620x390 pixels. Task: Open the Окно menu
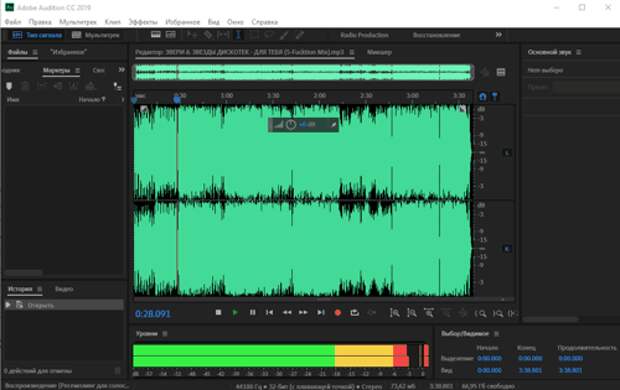coord(235,22)
